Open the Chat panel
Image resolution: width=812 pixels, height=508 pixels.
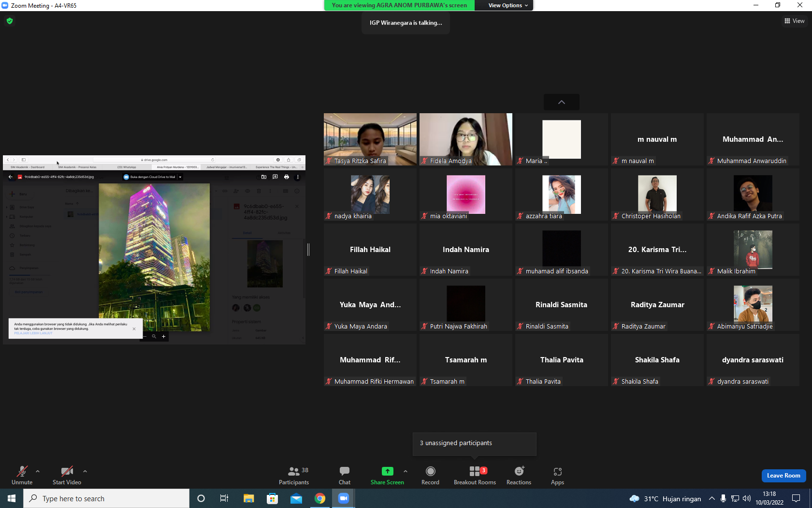[x=344, y=476]
